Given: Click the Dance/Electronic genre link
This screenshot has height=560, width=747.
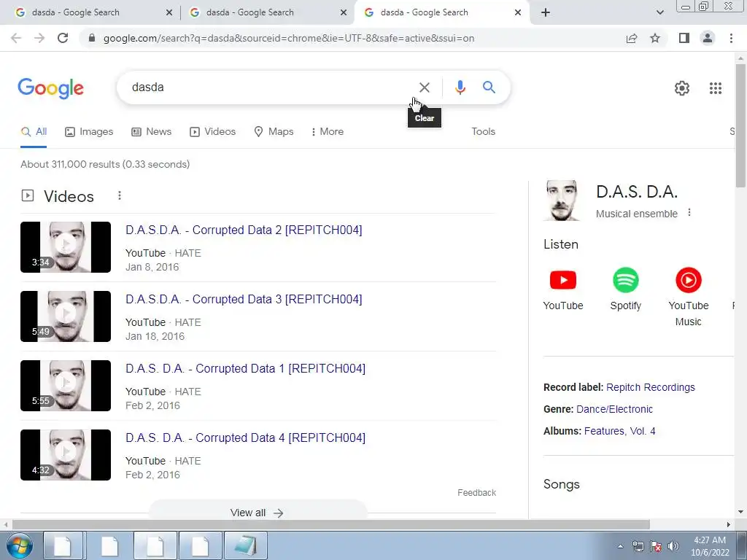Looking at the screenshot, I should (614, 409).
